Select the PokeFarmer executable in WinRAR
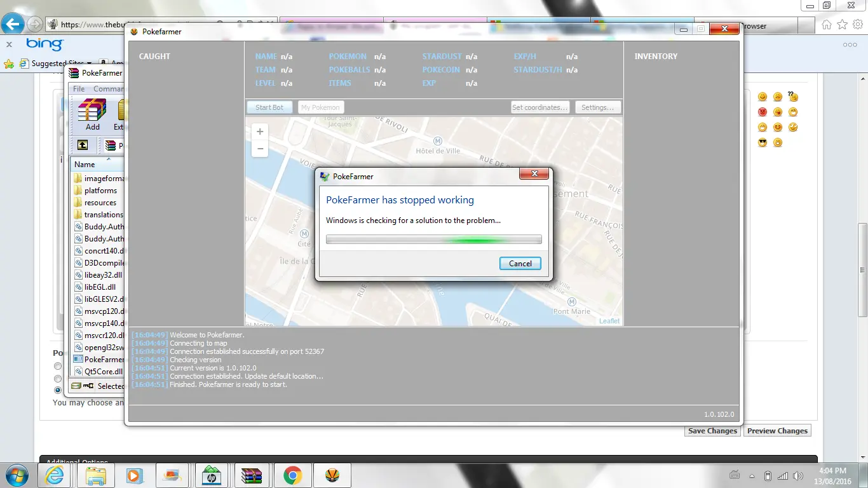The height and width of the screenshot is (488, 868). [x=98, y=360]
